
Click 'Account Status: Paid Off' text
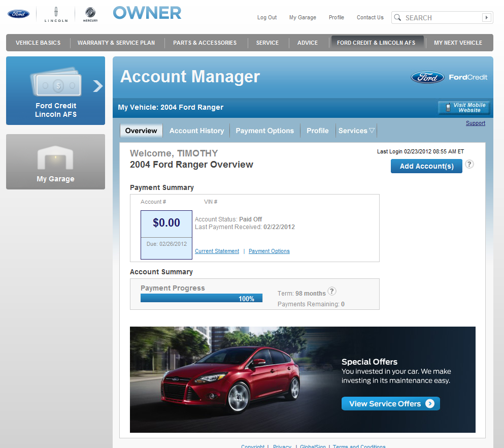pos(228,219)
